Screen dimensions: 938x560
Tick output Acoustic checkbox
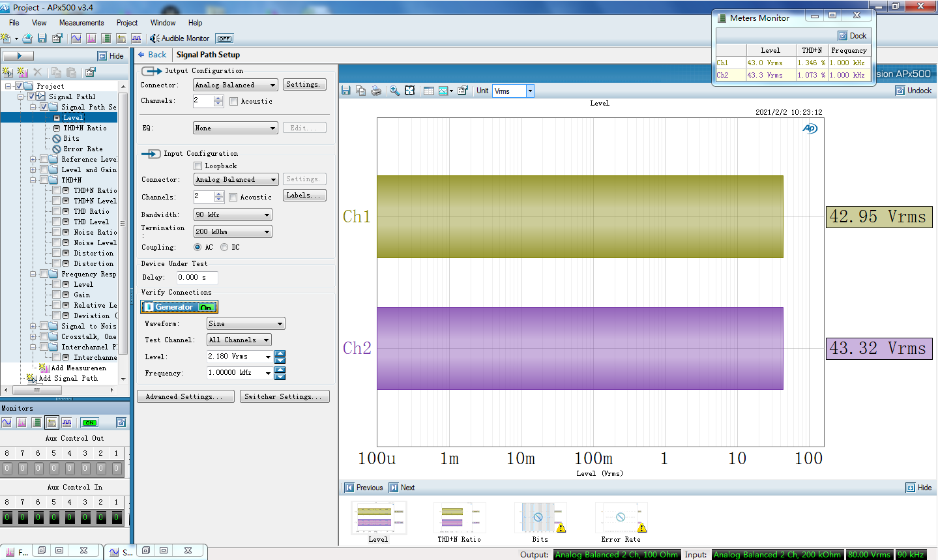tap(234, 102)
